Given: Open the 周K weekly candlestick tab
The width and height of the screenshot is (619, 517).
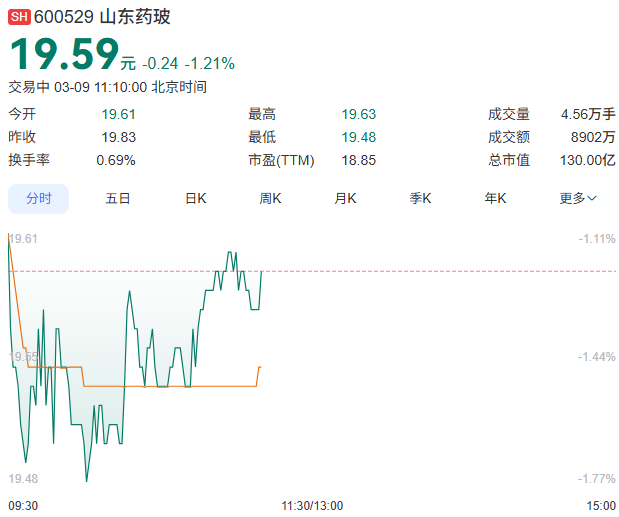Looking at the screenshot, I should click(x=270, y=198).
